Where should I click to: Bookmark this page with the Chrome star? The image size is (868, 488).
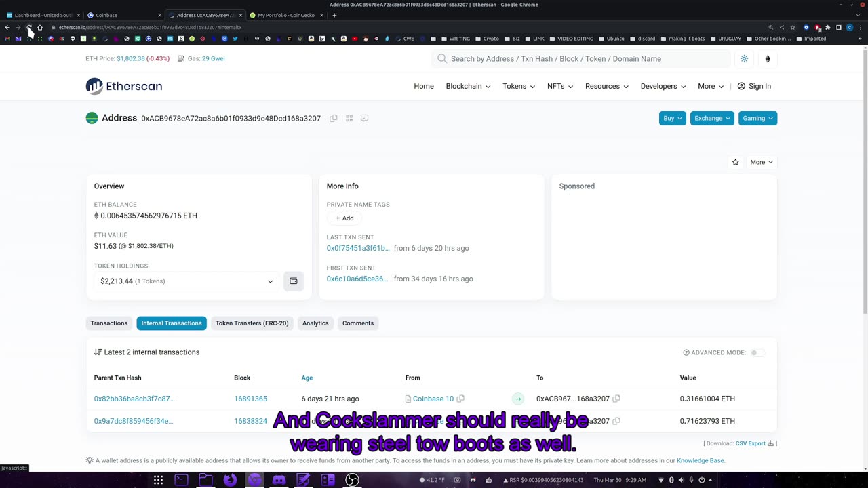click(x=793, y=28)
